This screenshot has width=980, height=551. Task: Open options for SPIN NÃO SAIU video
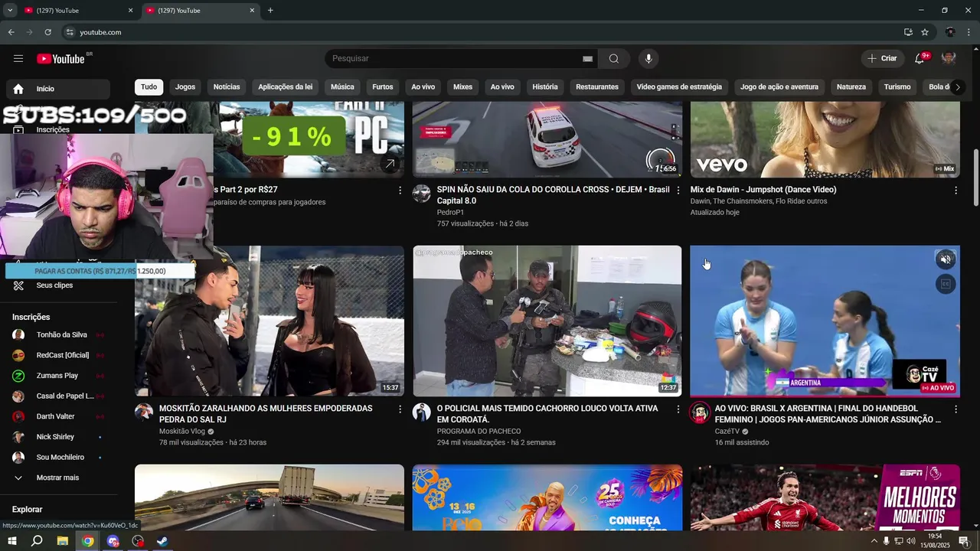pos(678,190)
